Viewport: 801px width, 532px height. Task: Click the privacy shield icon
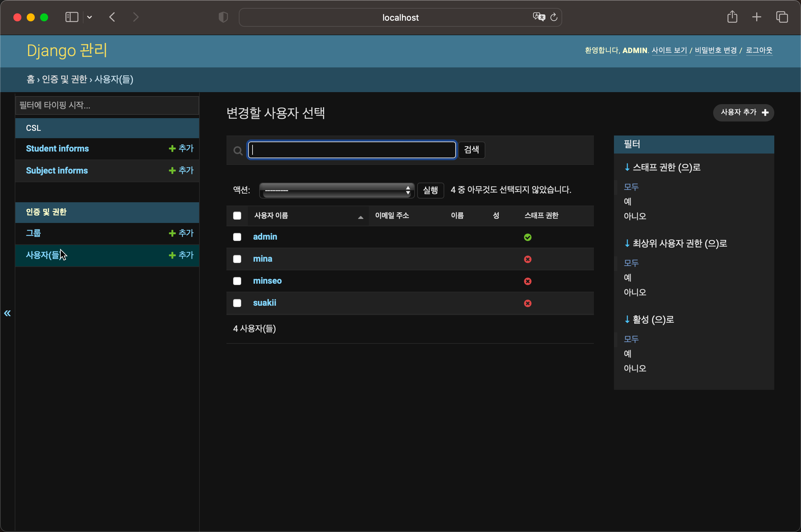223,17
